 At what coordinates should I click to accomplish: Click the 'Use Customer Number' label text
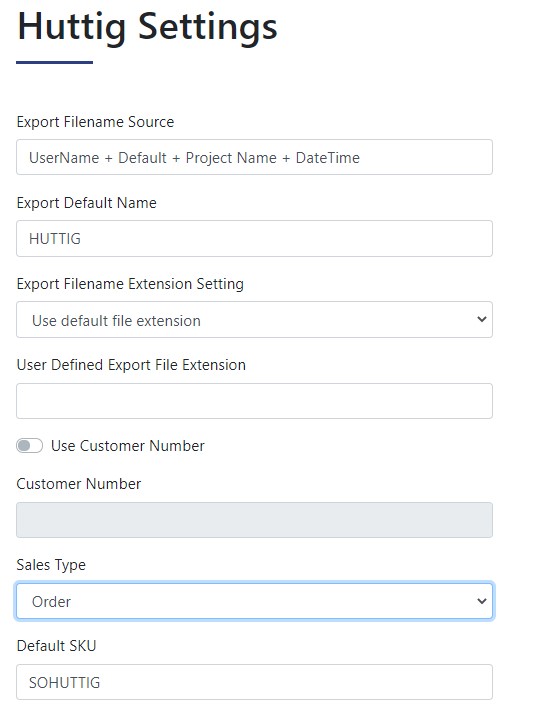[128, 446]
